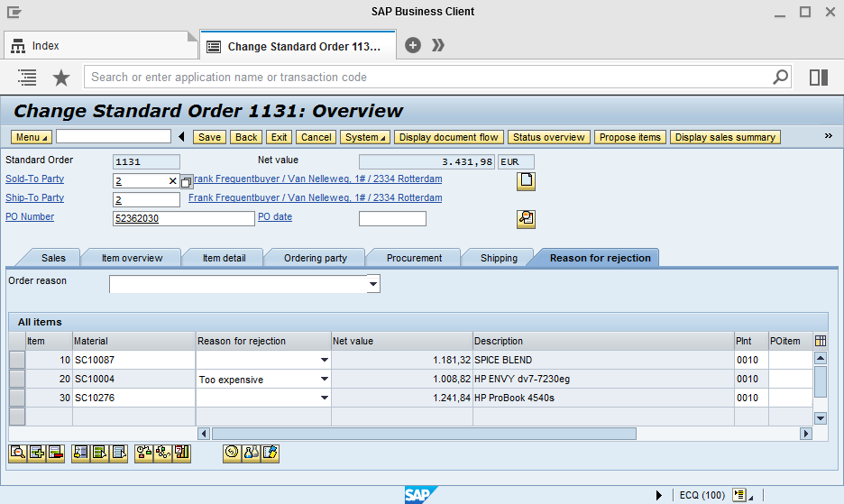Click table horizontal scrollbar right arrow
The height and width of the screenshot is (504, 844).
(806, 434)
